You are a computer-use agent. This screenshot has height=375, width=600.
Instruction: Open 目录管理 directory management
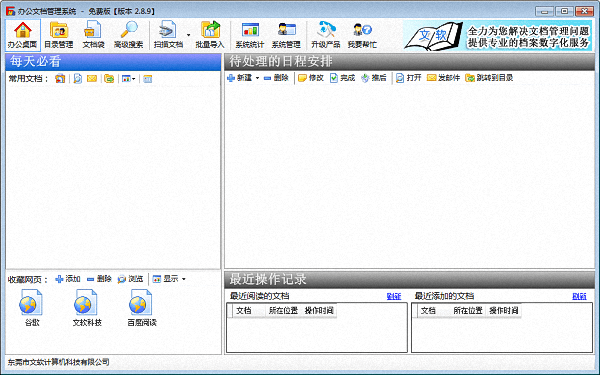(x=59, y=35)
